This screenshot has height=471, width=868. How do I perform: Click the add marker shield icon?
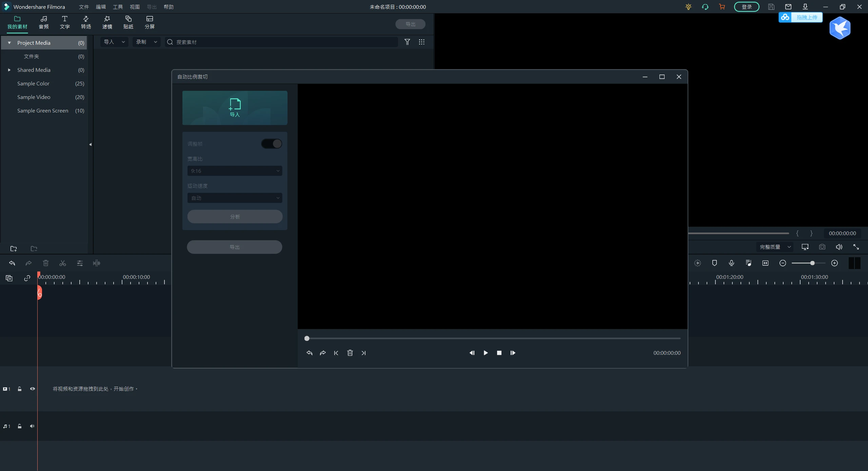click(714, 263)
